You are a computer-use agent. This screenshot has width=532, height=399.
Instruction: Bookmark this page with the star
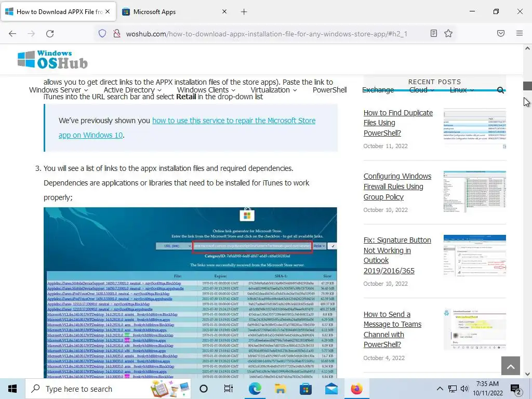[x=448, y=33]
